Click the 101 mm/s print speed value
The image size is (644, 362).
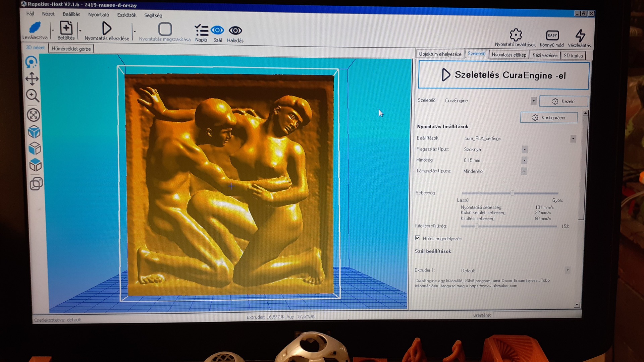click(544, 207)
